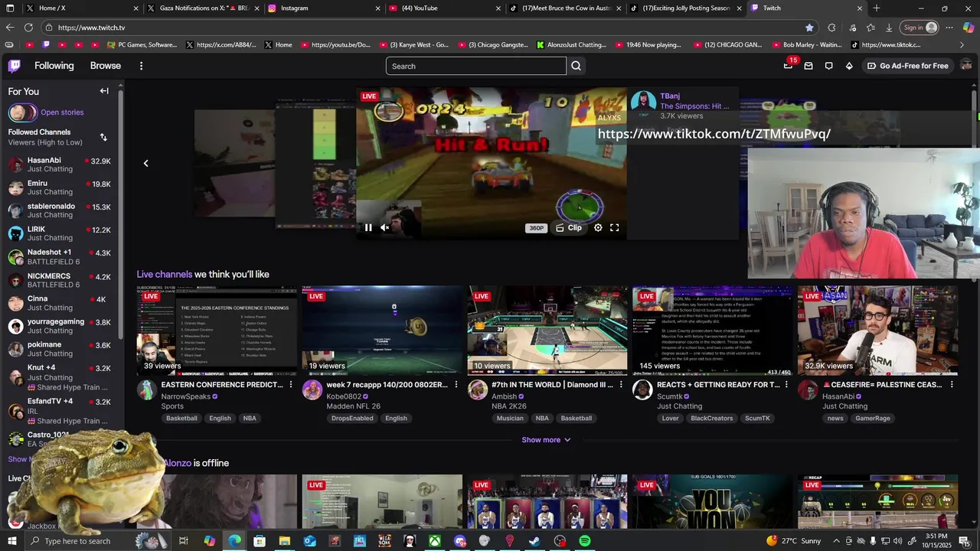Open File Explorer from the taskbar
This screenshot has width=980, height=551.
(x=284, y=541)
